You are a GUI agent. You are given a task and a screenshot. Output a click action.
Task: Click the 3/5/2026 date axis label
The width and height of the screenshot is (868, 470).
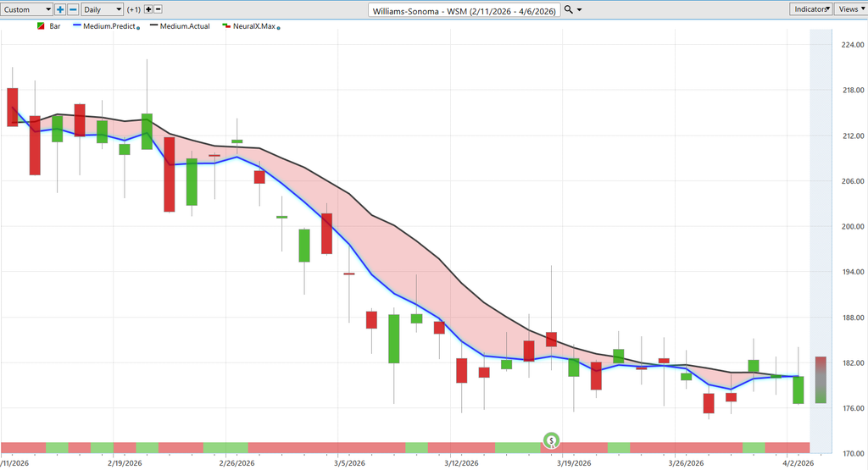(x=349, y=463)
